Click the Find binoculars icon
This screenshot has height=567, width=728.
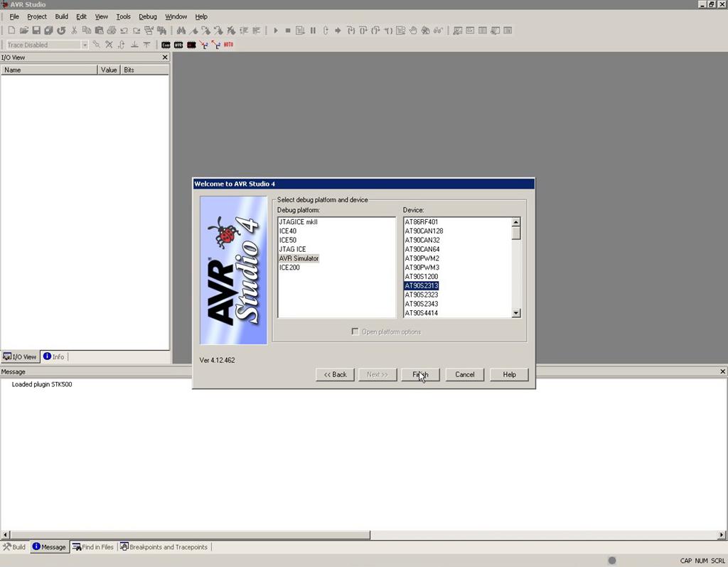(181, 31)
